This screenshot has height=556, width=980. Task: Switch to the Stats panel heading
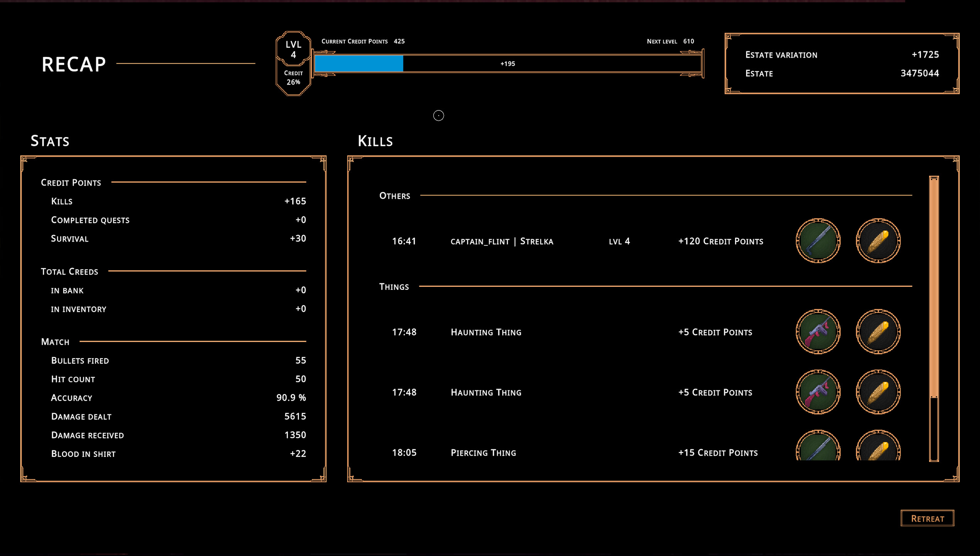coord(50,141)
